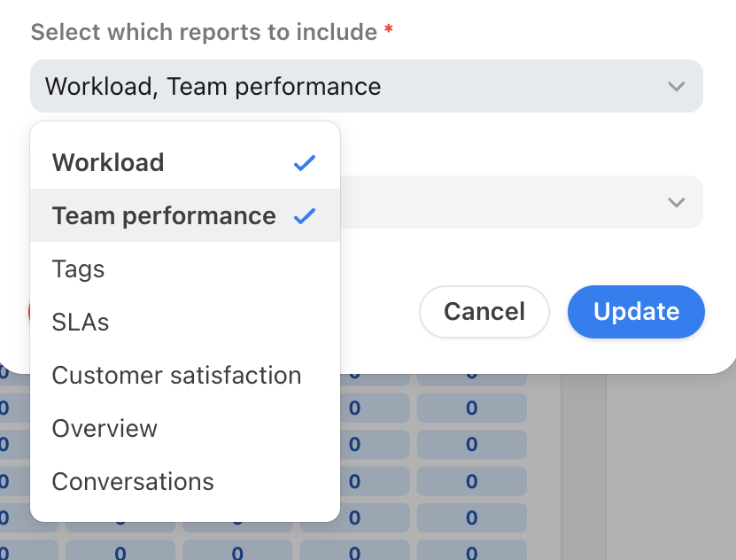Open the reports selection dropdown
This screenshot has height=560, width=736.
click(366, 86)
